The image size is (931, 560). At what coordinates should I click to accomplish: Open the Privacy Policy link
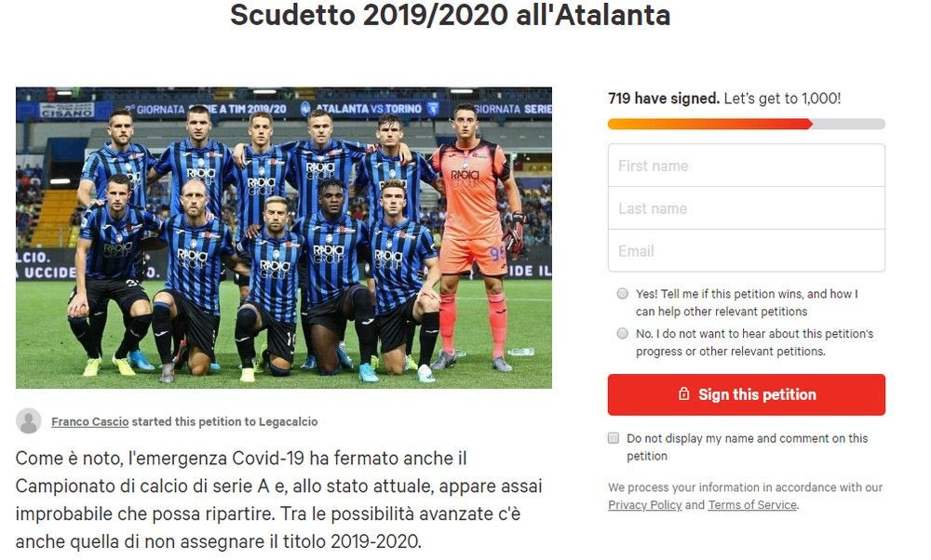(x=645, y=505)
